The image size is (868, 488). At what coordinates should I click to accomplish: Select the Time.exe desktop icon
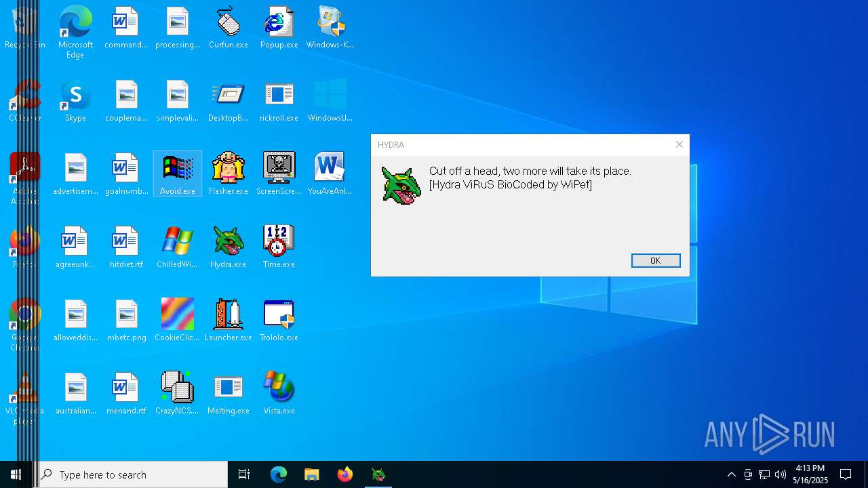[279, 247]
